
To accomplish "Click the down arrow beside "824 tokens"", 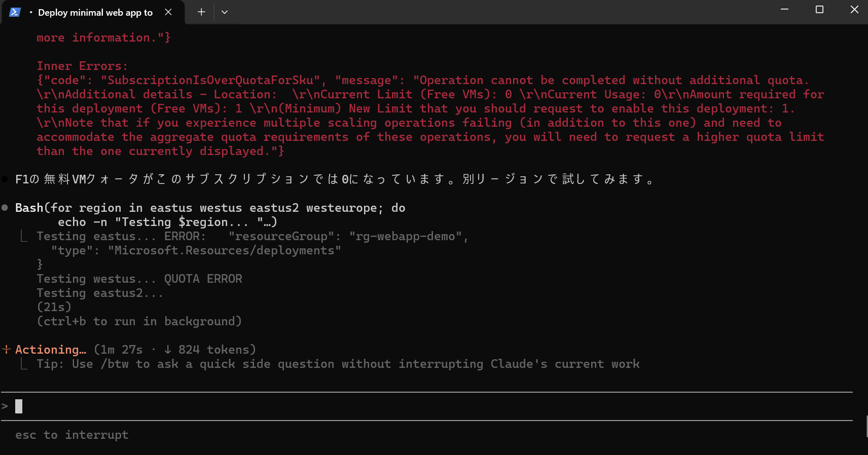I will click(168, 350).
